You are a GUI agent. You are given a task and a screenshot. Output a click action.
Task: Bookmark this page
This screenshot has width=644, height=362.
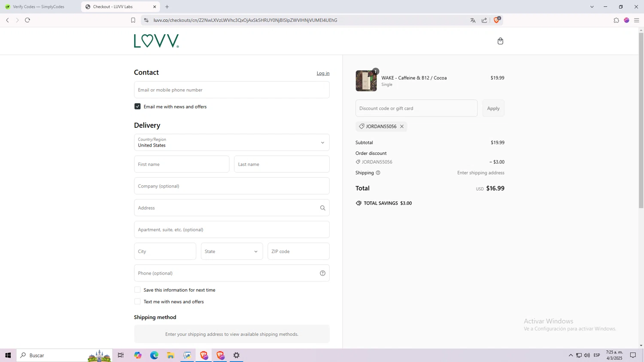coord(133,20)
